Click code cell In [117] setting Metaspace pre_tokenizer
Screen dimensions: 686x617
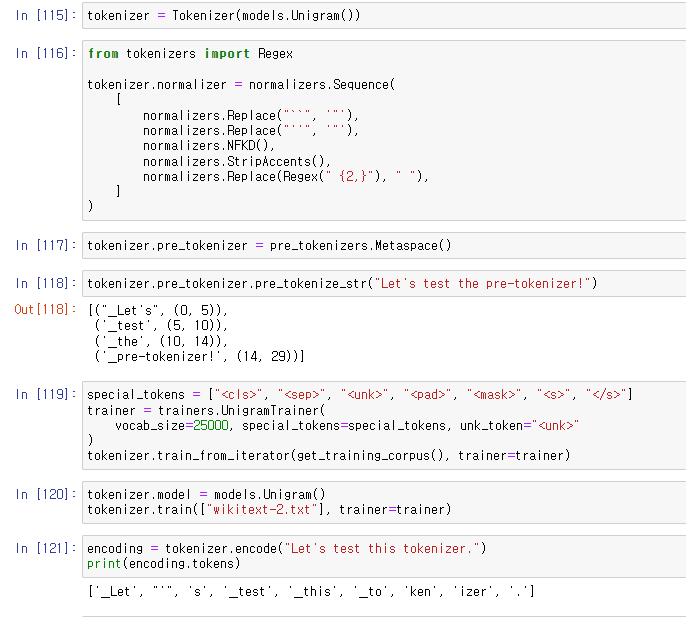point(384,245)
